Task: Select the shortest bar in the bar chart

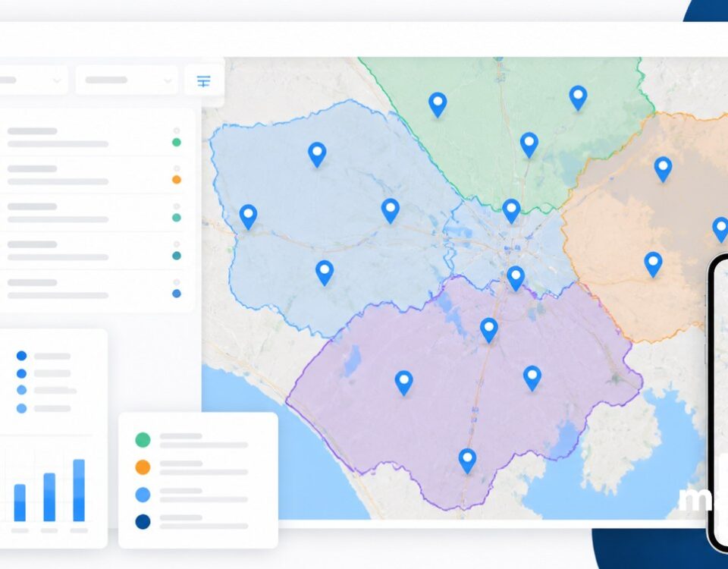Action: click(x=20, y=502)
